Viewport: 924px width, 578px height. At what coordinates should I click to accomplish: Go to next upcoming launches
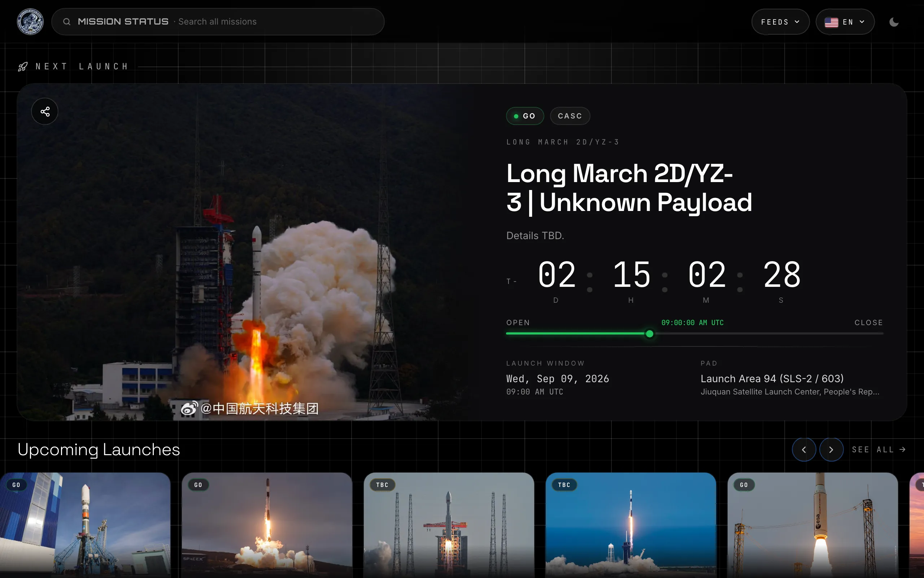coord(831,449)
